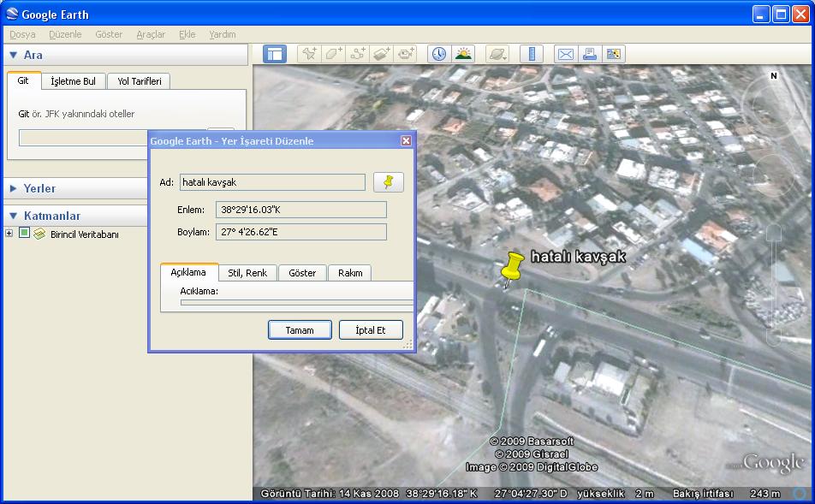
Task: Select the Açıklama tab in dialog
Action: click(188, 272)
